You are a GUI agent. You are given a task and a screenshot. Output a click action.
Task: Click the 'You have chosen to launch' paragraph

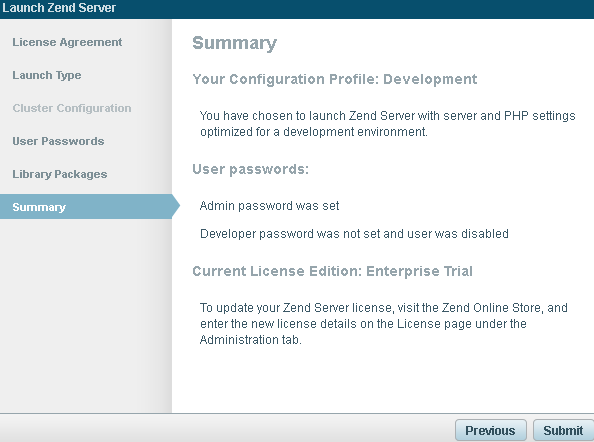coord(388,123)
